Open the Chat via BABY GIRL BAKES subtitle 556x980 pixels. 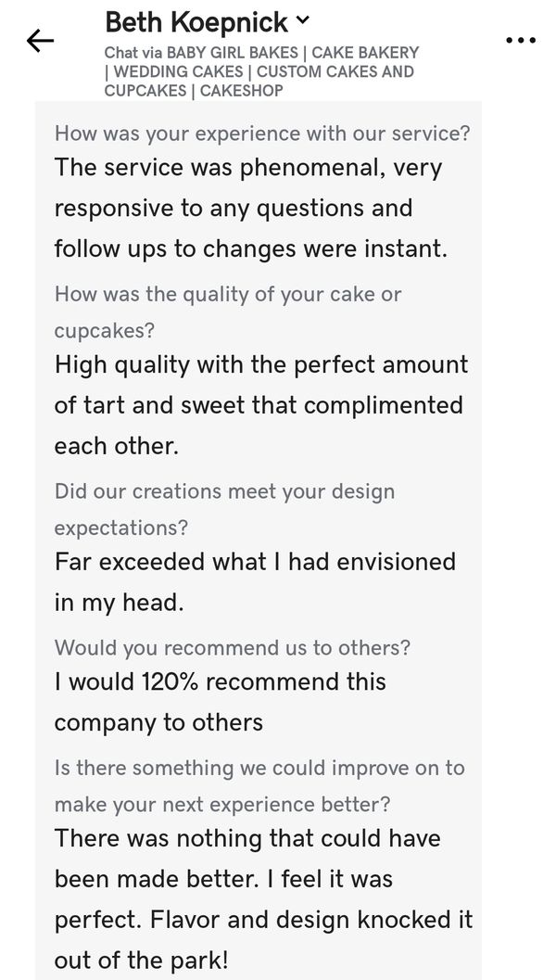pyautogui.click(x=203, y=53)
